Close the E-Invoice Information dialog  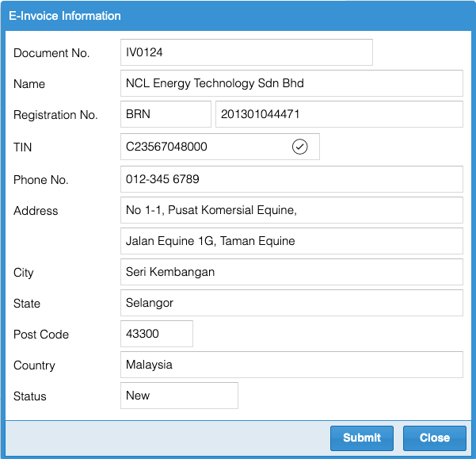(x=434, y=438)
